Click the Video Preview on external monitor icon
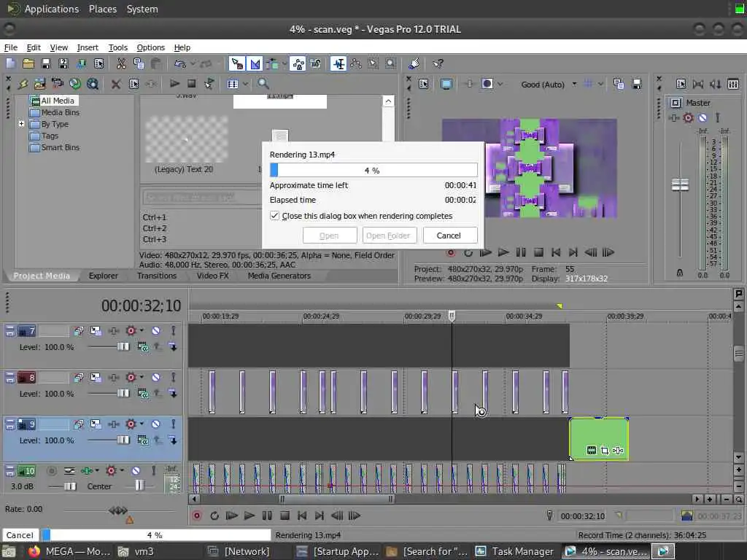 point(446,85)
